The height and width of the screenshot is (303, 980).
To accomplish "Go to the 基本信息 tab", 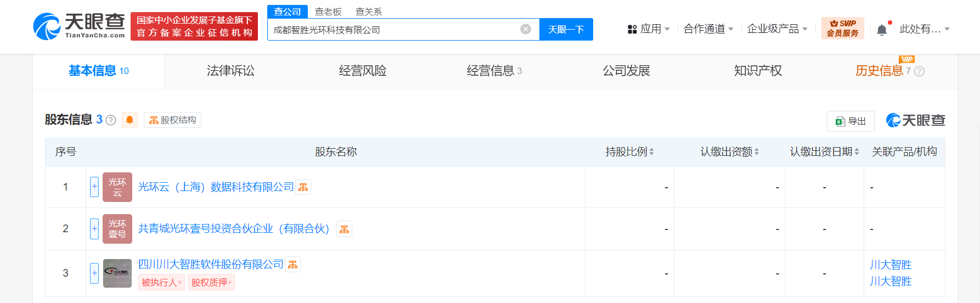I will [x=99, y=71].
